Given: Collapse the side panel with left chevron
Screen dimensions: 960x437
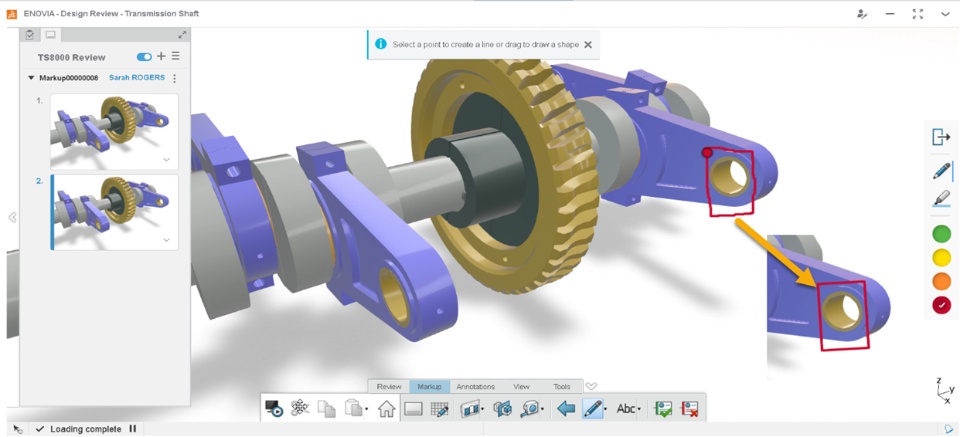Looking at the screenshot, I should (12, 217).
